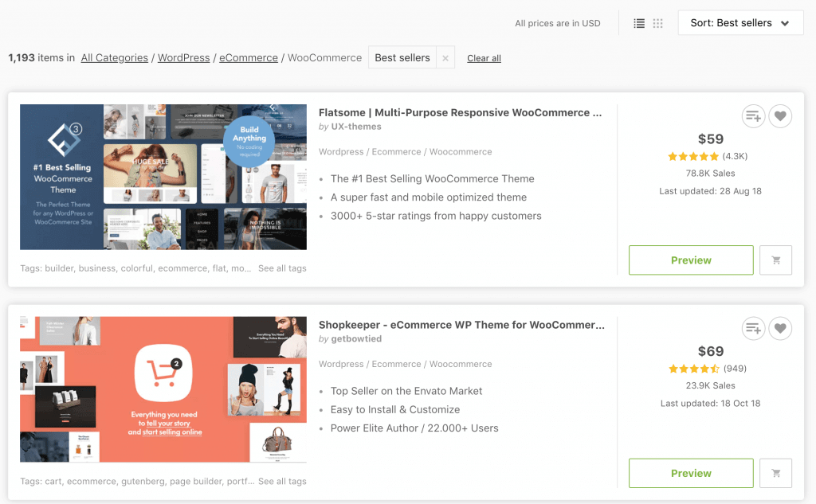Click the Best sellers filter label

coord(402,58)
